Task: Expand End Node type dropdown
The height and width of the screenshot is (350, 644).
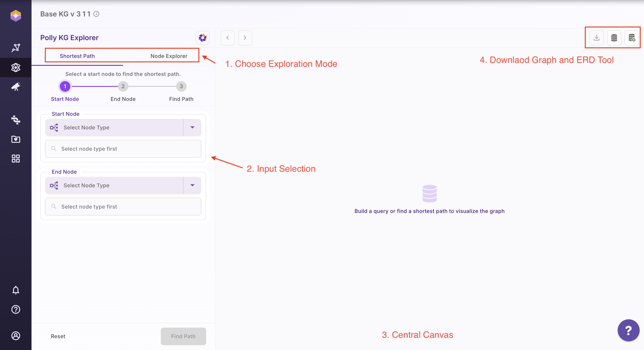Action: [192, 185]
